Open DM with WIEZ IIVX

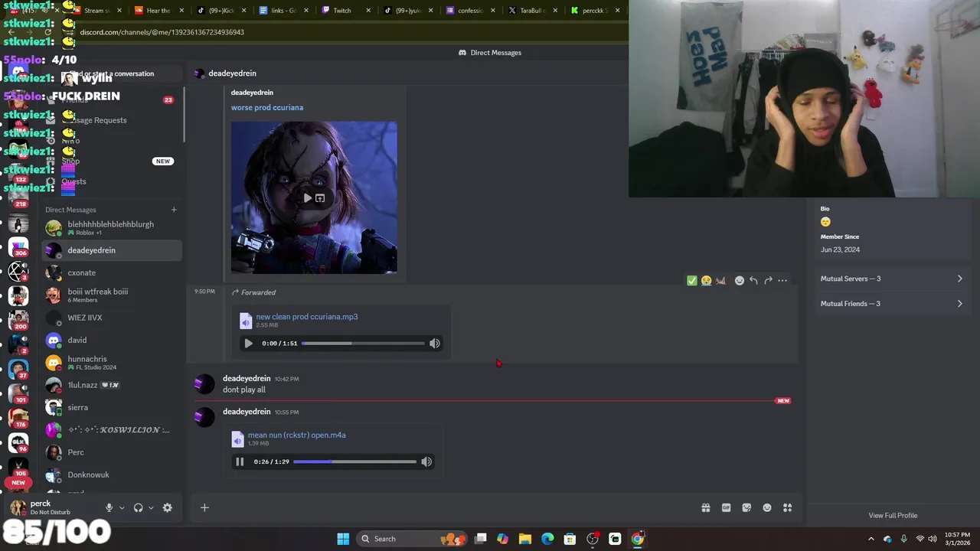(112, 318)
